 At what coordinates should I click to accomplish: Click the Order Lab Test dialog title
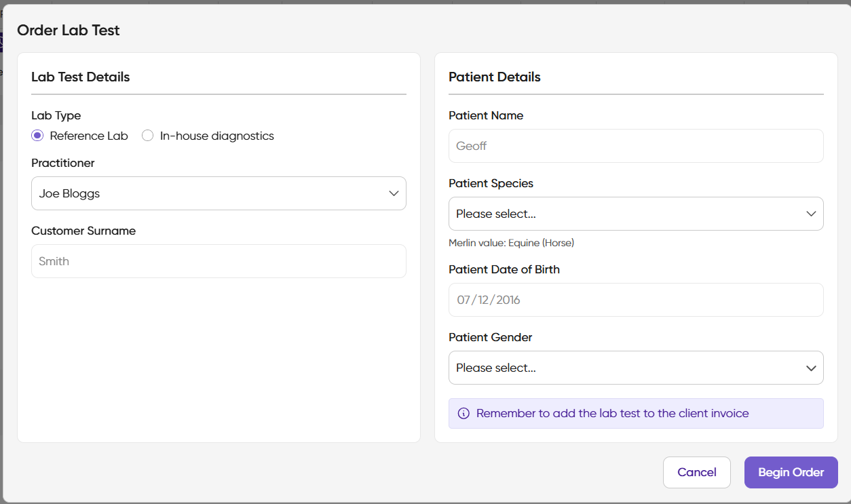pos(69,30)
